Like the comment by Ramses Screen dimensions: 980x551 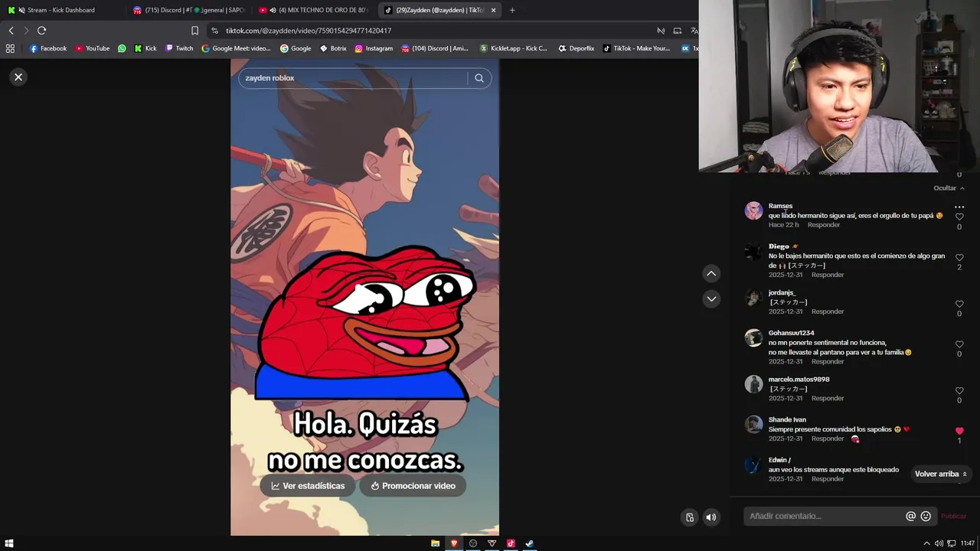959,217
